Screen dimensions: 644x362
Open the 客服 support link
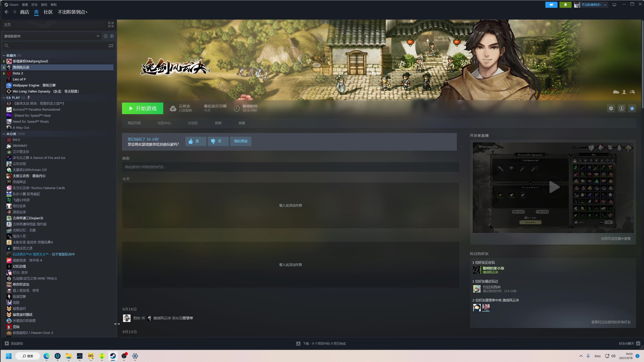click(242, 123)
